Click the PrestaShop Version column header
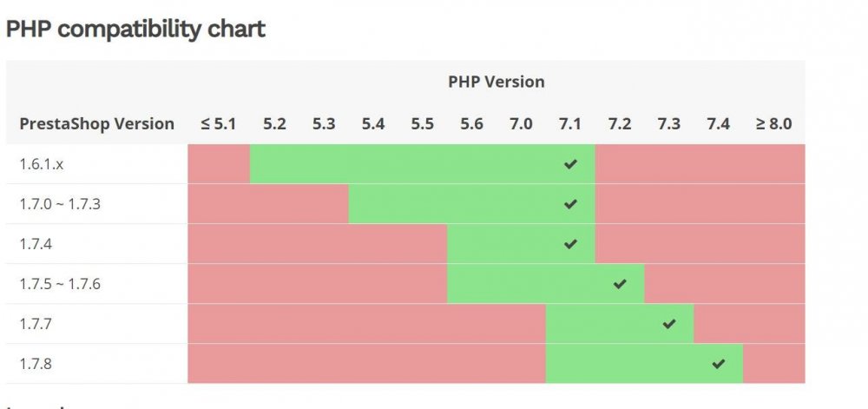Screen dimensions: 868x409 97,123
